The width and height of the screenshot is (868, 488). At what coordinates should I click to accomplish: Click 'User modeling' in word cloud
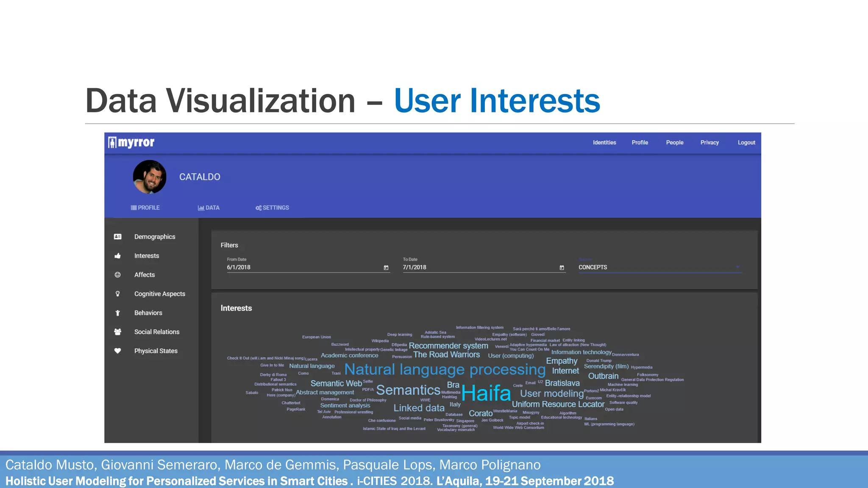(x=552, y=394)
